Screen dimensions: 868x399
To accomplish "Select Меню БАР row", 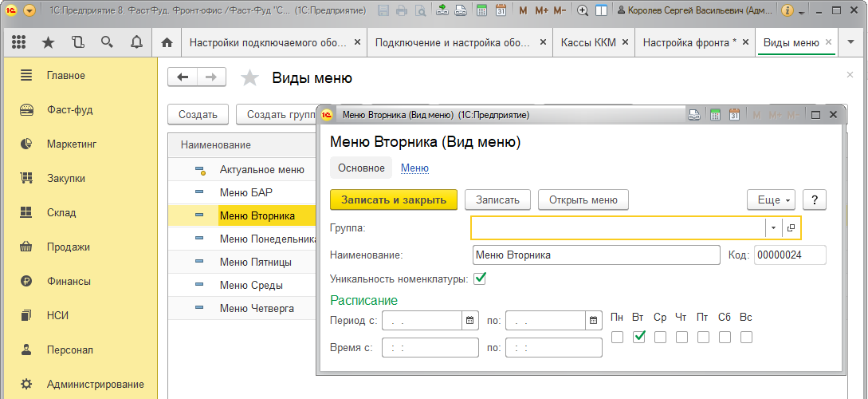I will [x=242, y=193].
